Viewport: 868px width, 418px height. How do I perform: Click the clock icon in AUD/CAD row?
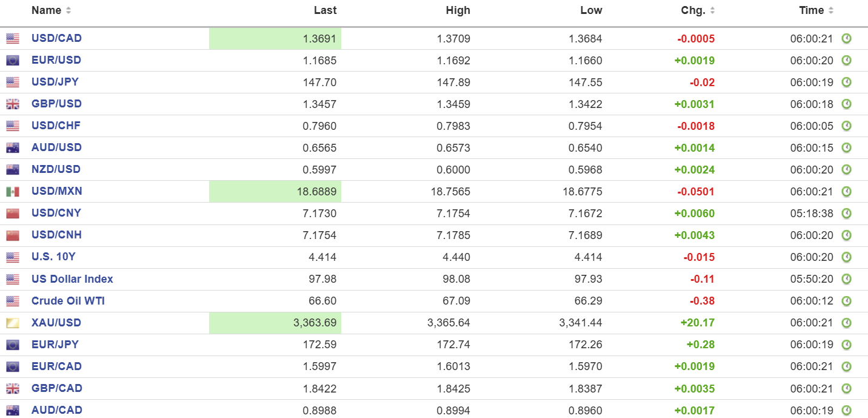(x=846, y=410)
